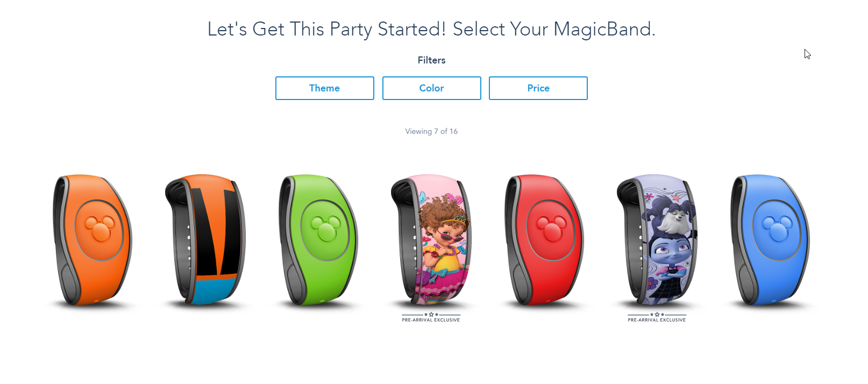Click the Viewing 7 of 16 text
The width and height of the screenshot is (868, 384).
click(x=431, y=131)
